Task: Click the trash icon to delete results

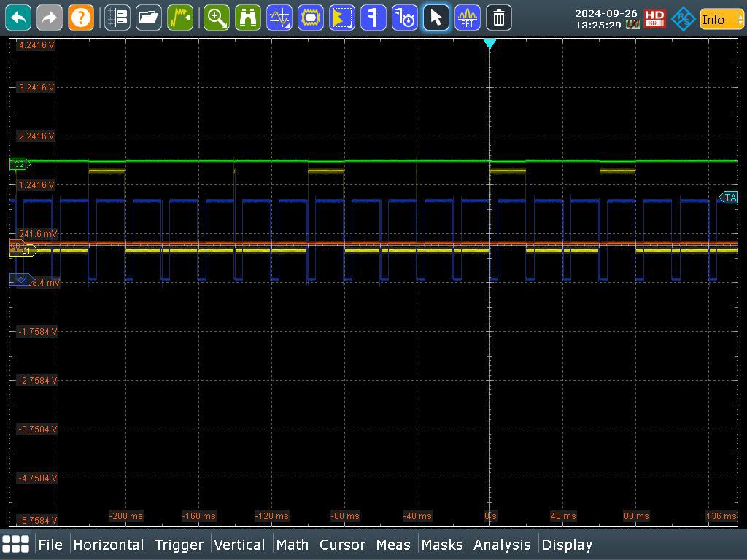Action: [x=498, y=17]
